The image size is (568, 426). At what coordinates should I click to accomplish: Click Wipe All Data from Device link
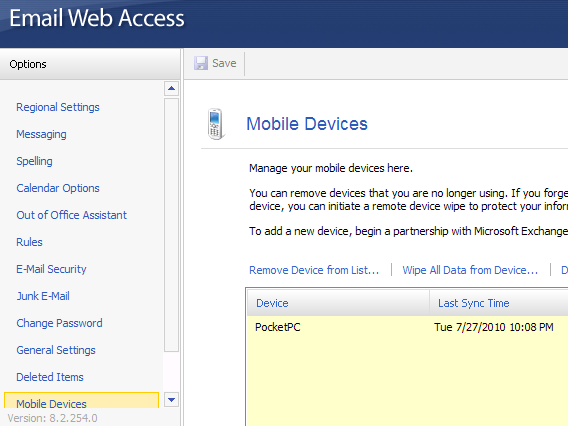[x=470, y=270]
